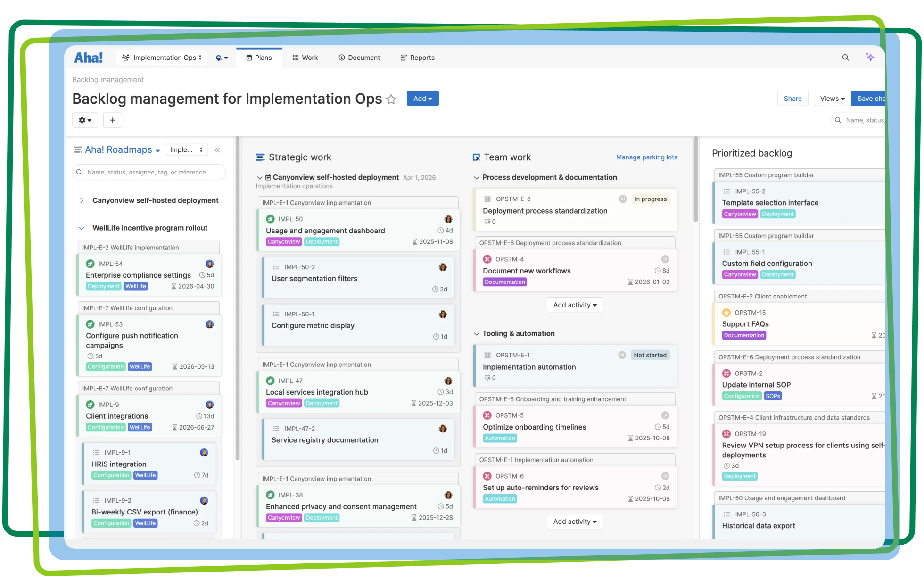This screenshot has width=924, height=580.
Task: Open the AI sparkle assistant icon
Action: tap(870, 57)
